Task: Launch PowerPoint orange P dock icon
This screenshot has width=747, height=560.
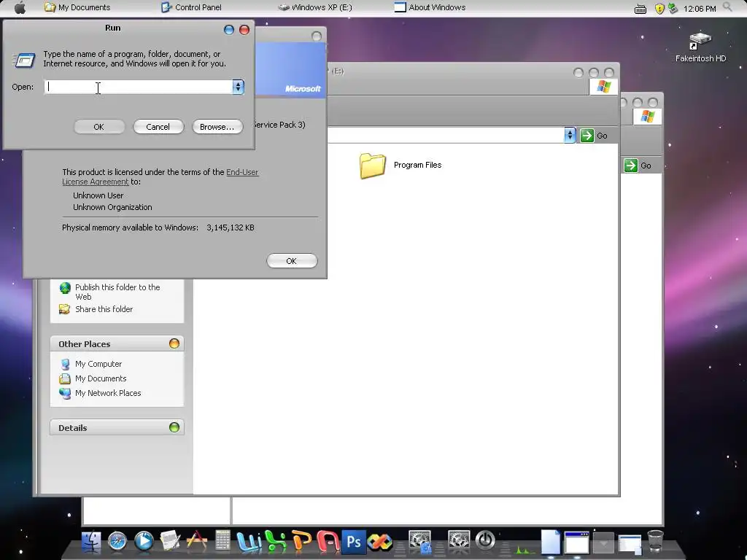Action: (301, 542)
